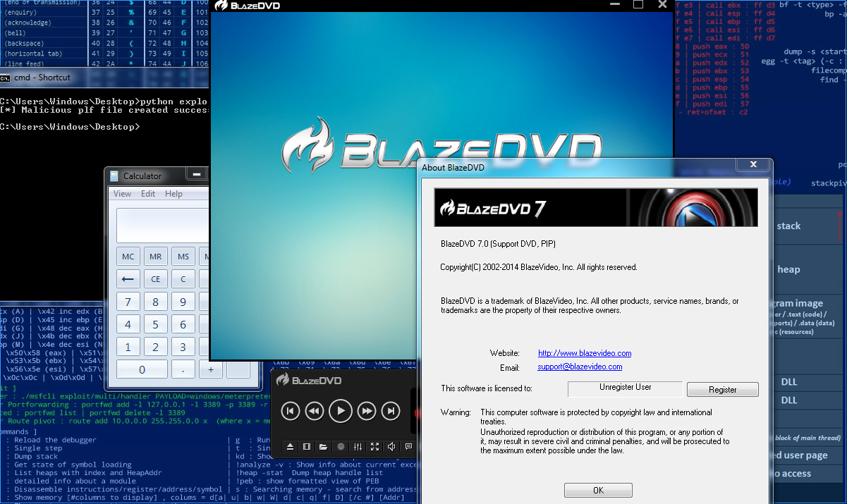The image size is (847, 504).
Task: Skip to next chapter in BlazeDVD controls
Action: click(391, 411)
